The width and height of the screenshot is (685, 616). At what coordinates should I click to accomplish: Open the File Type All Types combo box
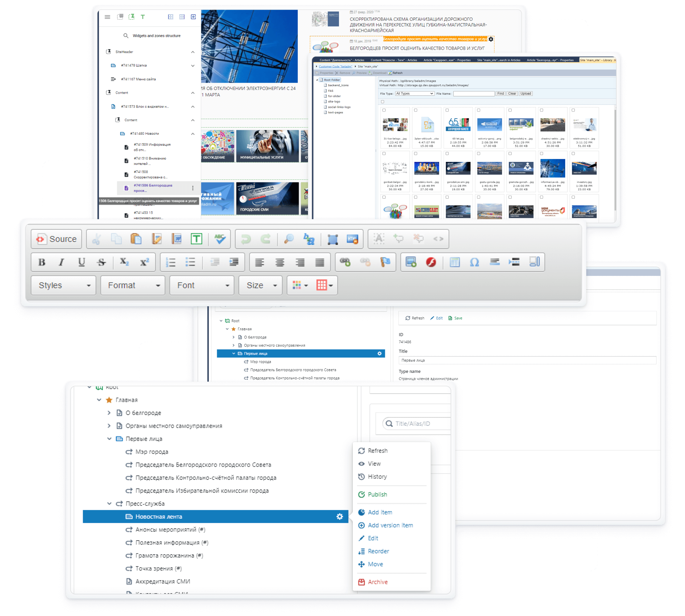[415, 94]
